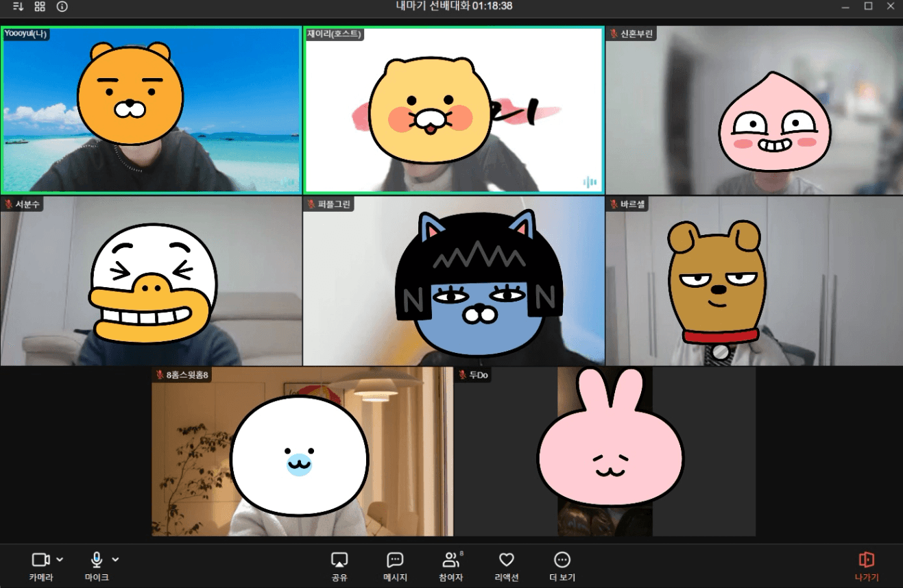
Task: Select the host 재이리(호스트) video tile
Action: (x=453, y=110)
